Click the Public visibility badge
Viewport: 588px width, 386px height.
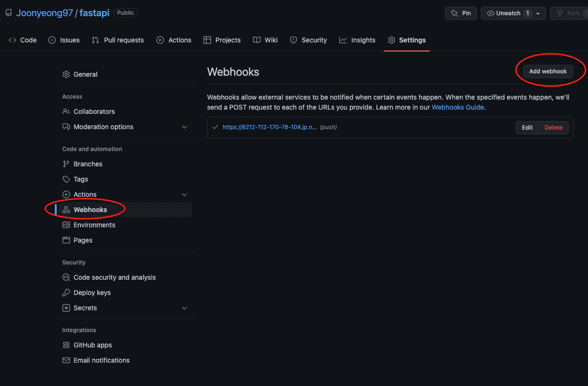(125, 13)
